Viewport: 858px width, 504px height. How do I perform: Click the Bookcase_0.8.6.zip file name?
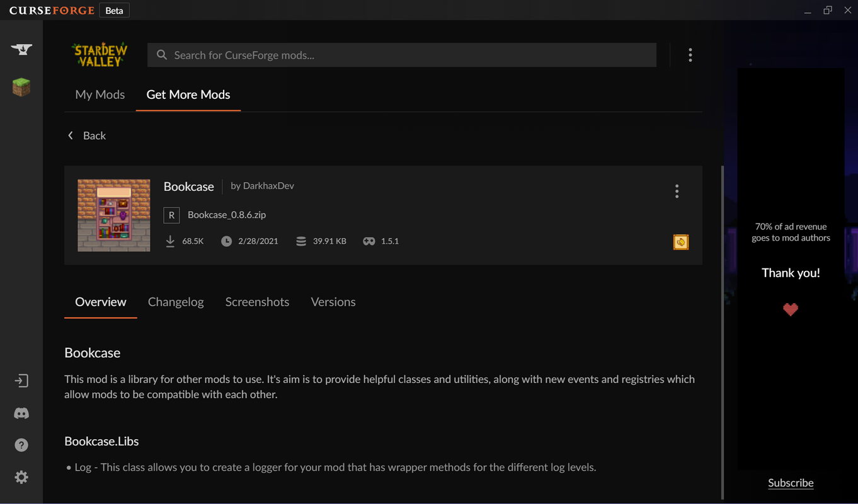point(227,215)
